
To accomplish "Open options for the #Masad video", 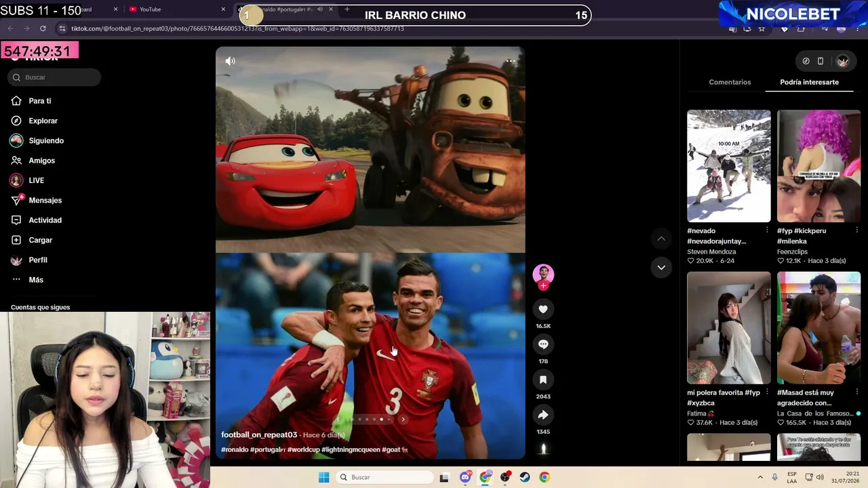I will click(x=856, y=392).
